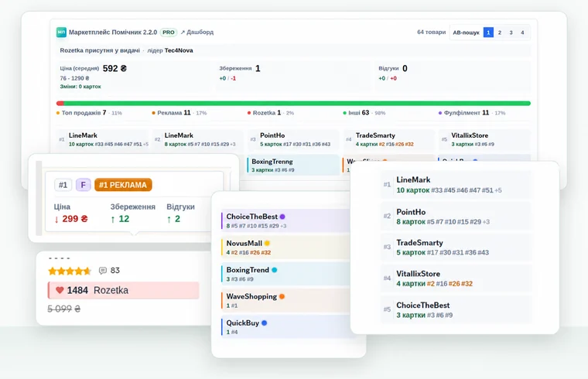Select AB-пошук page 3
This screenshot has width=588, height=379.
tap(511, 32)
